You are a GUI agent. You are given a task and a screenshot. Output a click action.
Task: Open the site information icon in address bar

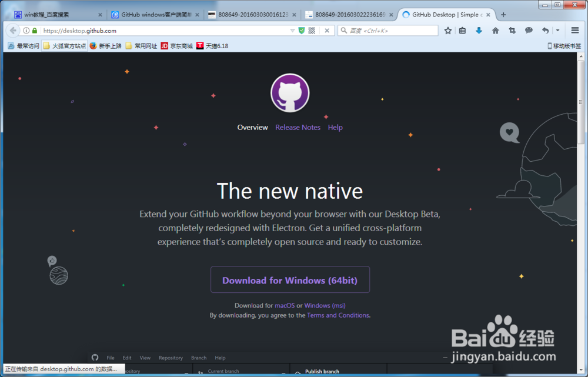coord(26,31)
